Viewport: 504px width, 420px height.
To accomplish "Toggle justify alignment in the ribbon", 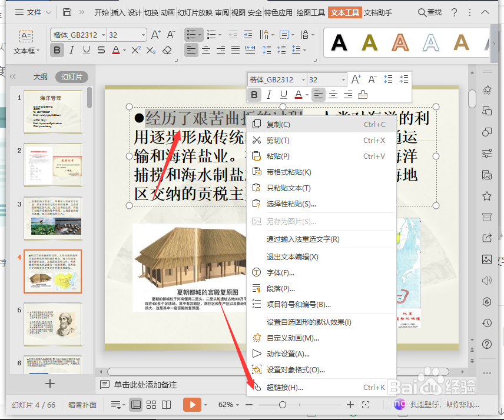I will pos(236,50).
